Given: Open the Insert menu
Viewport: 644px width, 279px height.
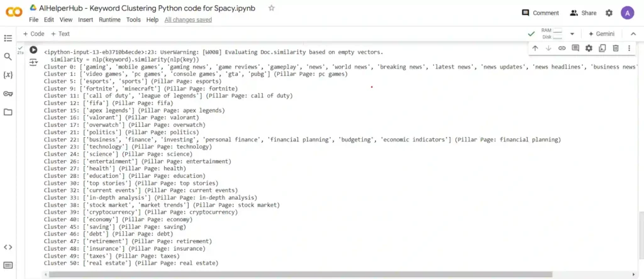Looking at the screenshot, I should pyautogui.click(x=86, y=19).
